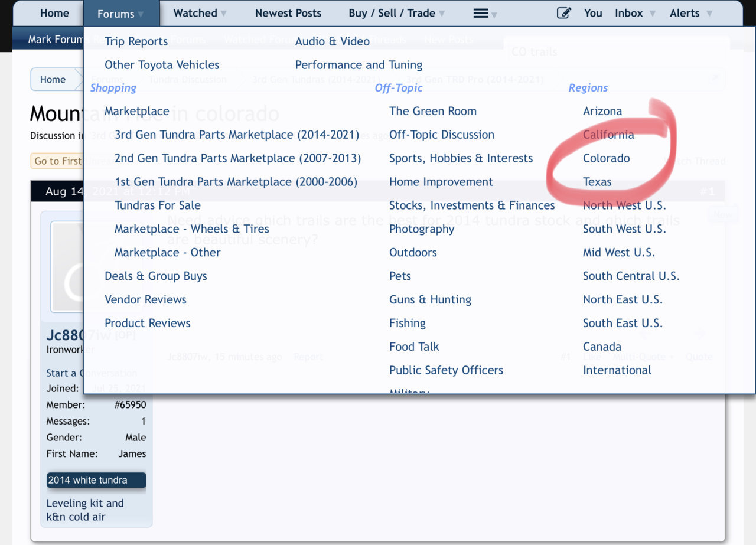Select Other Toyota Vehicles forum
The width and height of the screenshot is (756, 545).
(x=162, y=65)
